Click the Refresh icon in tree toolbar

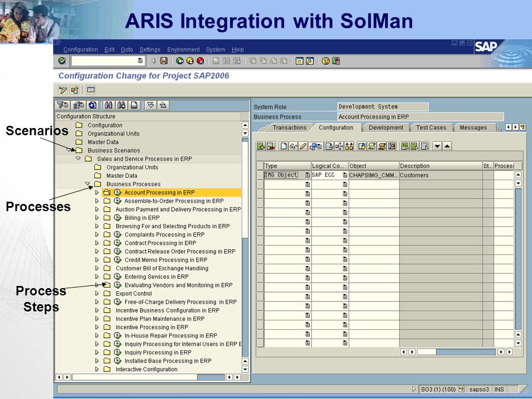(93, 105)
